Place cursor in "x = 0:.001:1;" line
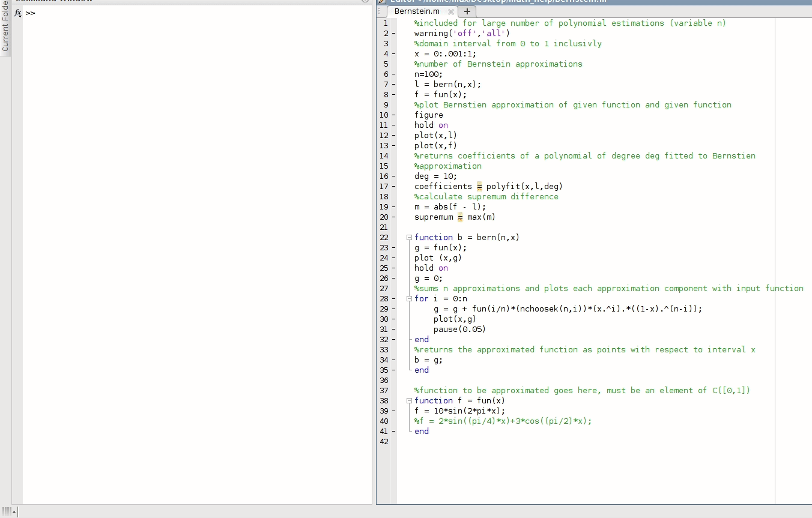 (445, 53)
